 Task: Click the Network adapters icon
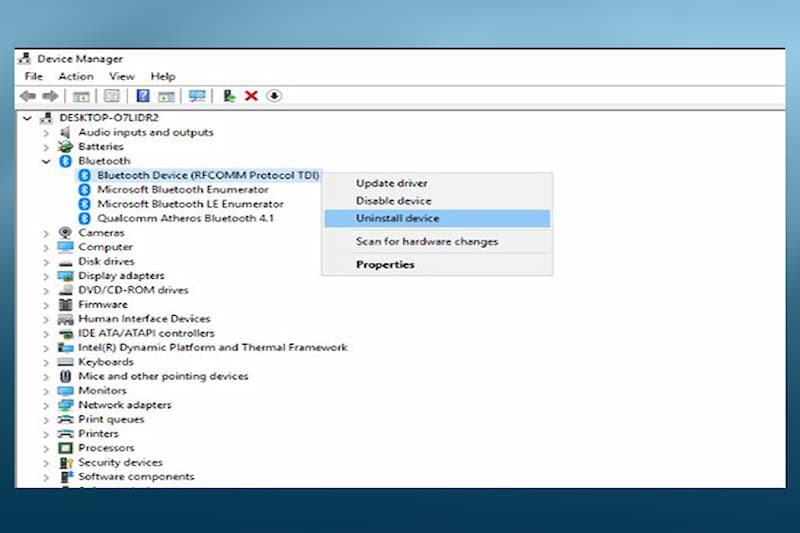(65, 405)
